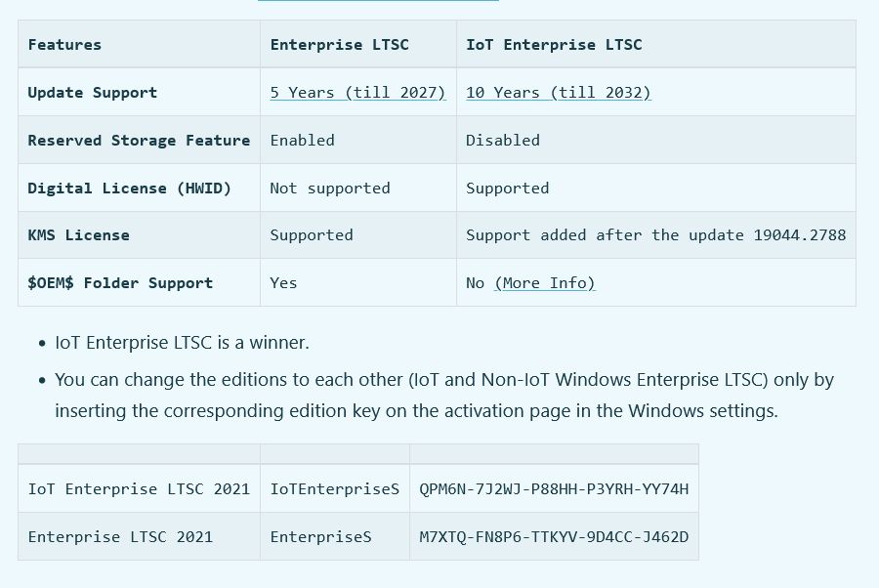Open the '5 Years (till 2027)' link
879x588 pixels.
pyautogui.click(x=357, y=93)
